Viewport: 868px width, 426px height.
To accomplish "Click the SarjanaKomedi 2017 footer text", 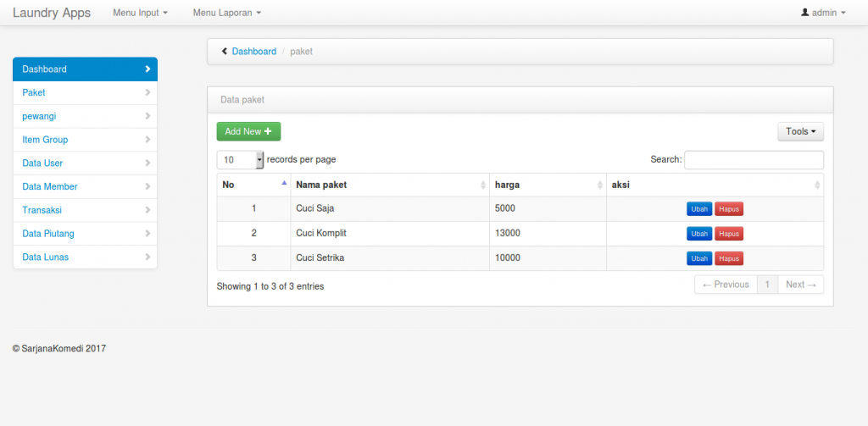I will pyautogui.click(x=59, y=349).
